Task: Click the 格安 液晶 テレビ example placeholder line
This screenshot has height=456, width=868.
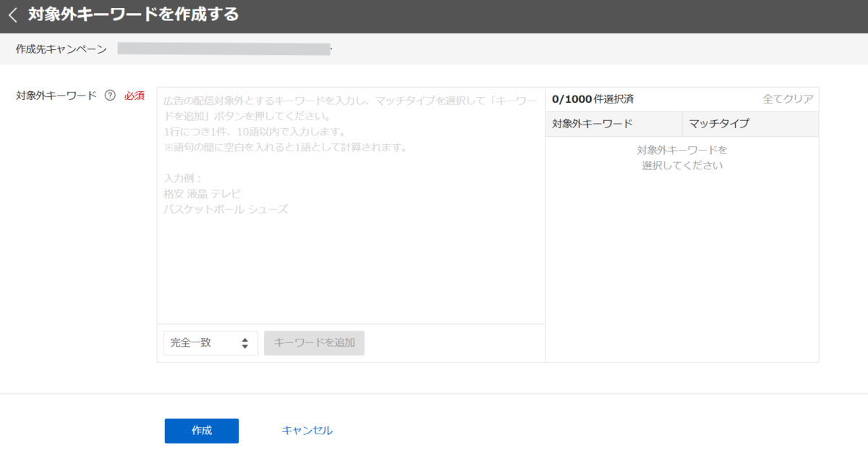Action: (203, 194)
